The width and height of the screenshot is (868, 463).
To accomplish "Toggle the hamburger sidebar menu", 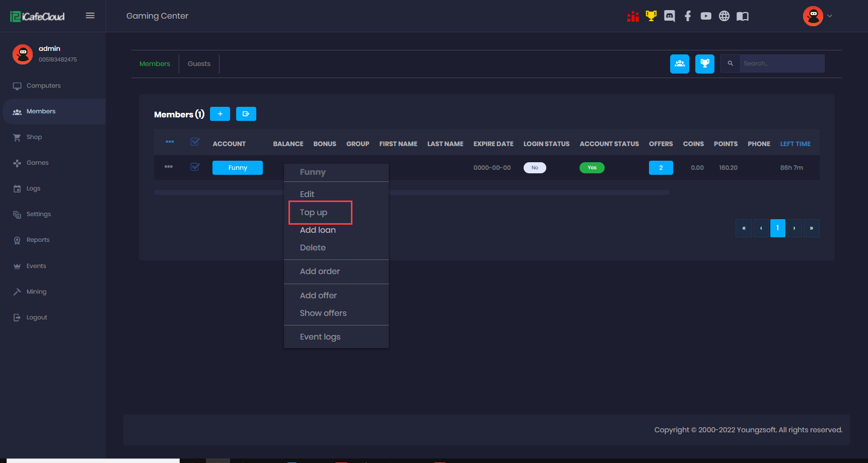I will (90, 16).
